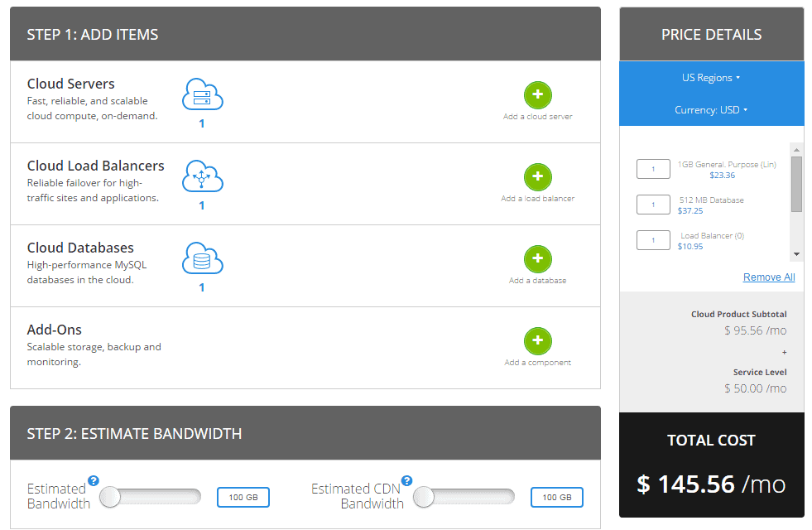Click the 'Add a database' label
The image size is (812, 530).
pyautogui.click(x=537, y=282)
